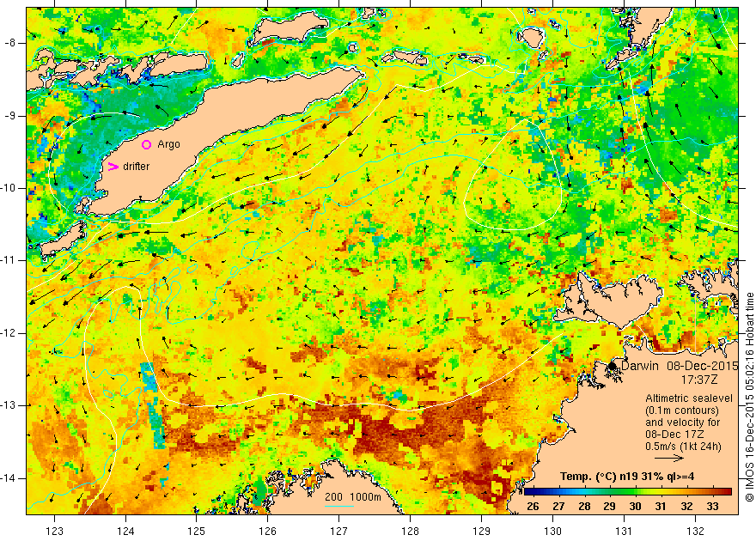Click the '26' colorbar tick label
756x541 pixels.
[533, 507]
